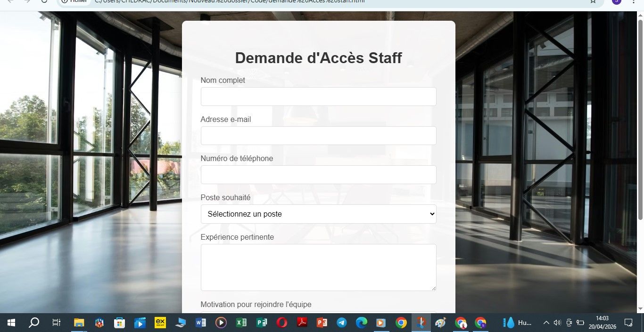Open Microsoft Edge from the taskbar
The width and height of the screenshot is (644, 332).
pyautogui.click(x=362, y=323)
